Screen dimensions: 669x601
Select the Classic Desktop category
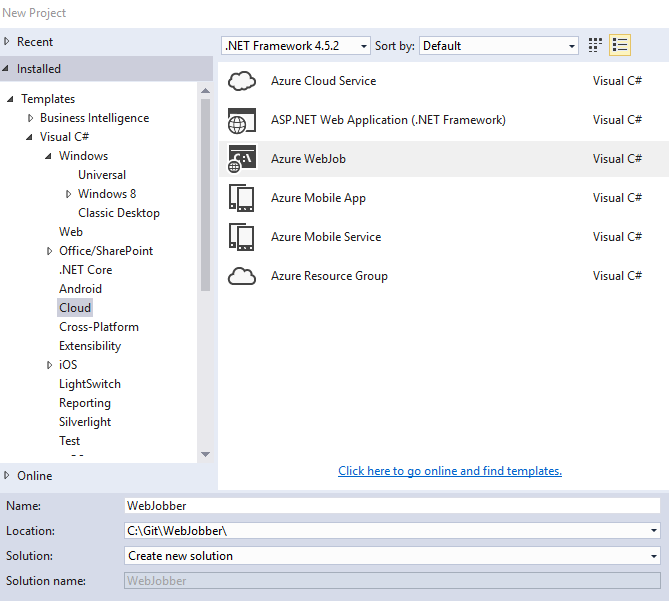tap(119, 213)
